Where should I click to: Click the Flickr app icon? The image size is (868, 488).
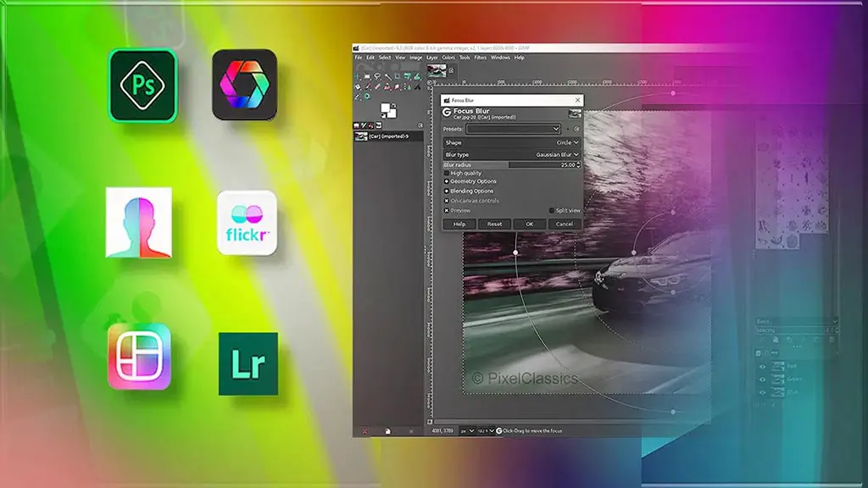coord(247,223)
